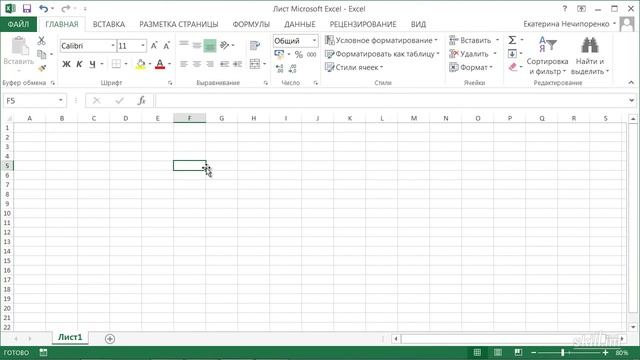The width and height of the screenshot is (640, 360).
Task: Undo the last action
Action: pyautogui.click(x=43, y=9)
